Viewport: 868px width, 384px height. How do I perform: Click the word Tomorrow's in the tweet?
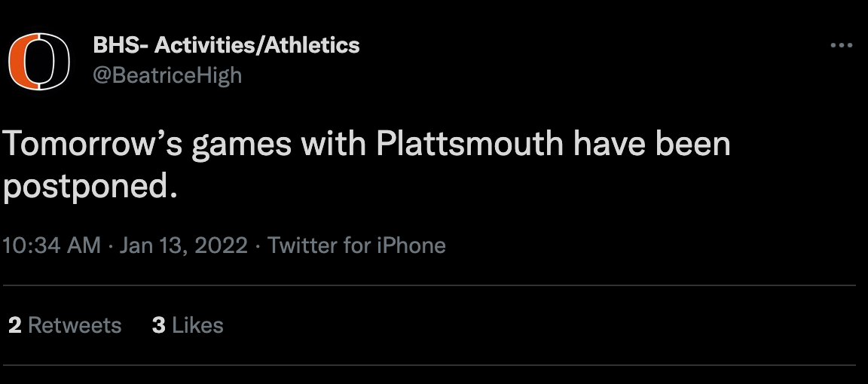coord(92,145)
